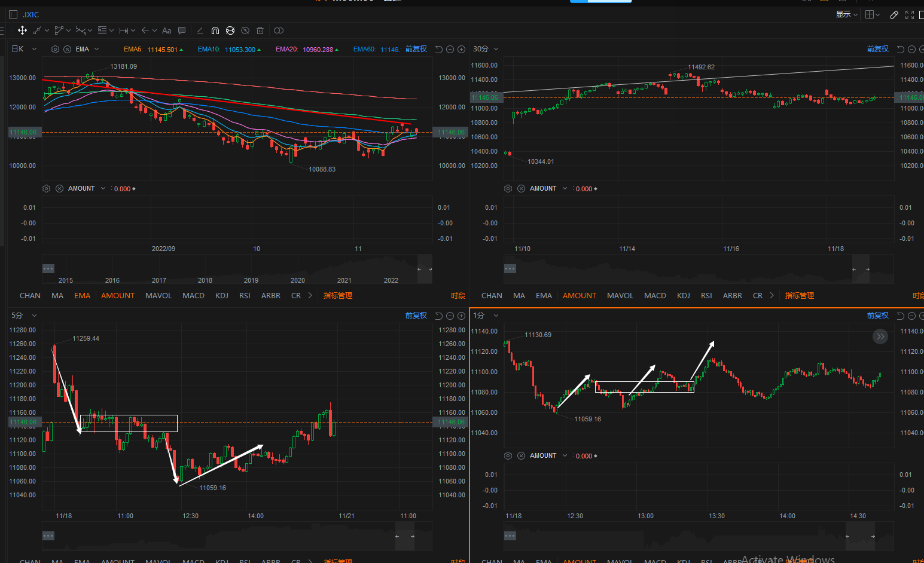
Task: Zoom out the 5-minute chart
Action: point(450,316)
